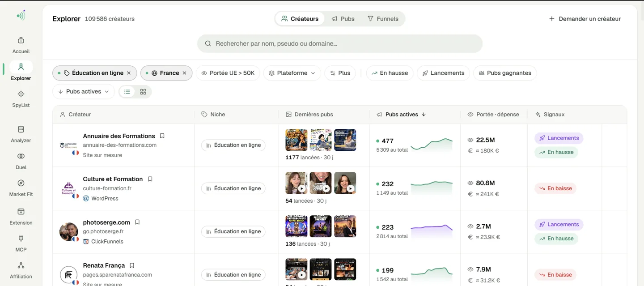Click En hausse badge for photoserge.com
Screen dimensions: 644x286
tap(556, 239)
